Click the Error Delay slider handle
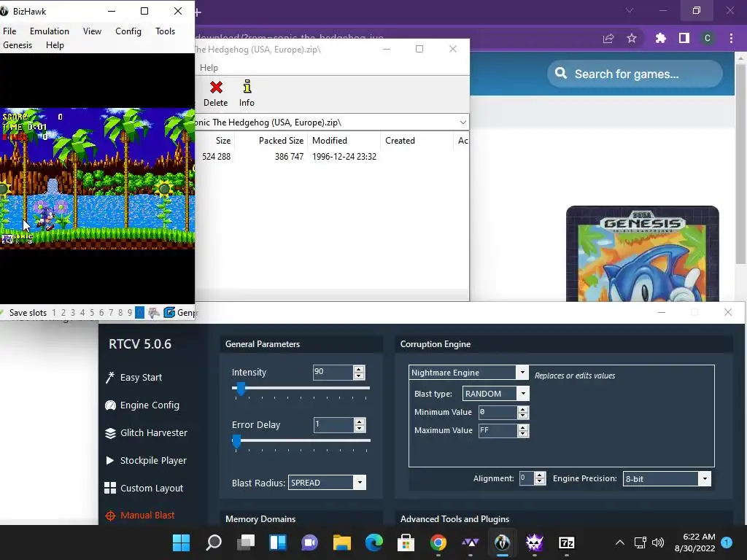 click(x=236, y=441)
